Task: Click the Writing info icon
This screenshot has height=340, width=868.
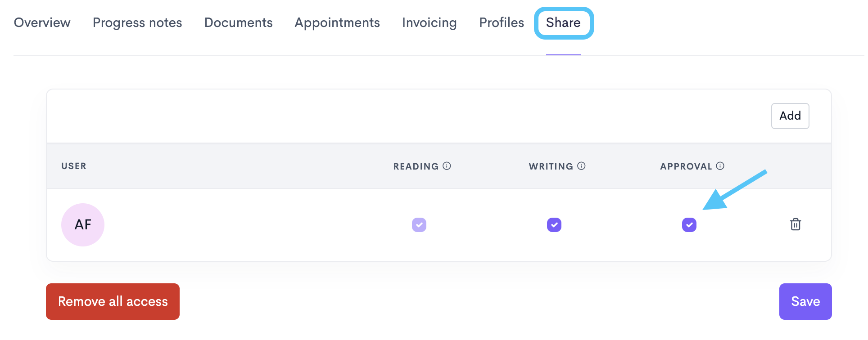Action: tap(581, 166)
